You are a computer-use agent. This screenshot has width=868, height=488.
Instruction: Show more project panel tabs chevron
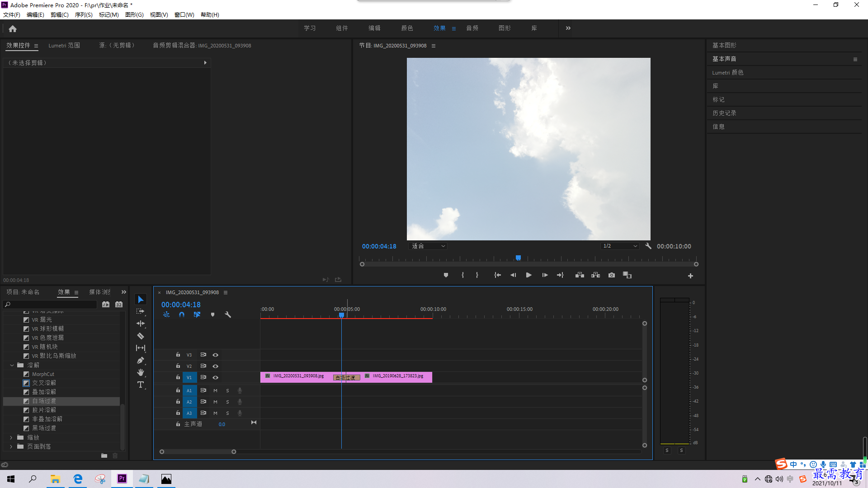124,292
